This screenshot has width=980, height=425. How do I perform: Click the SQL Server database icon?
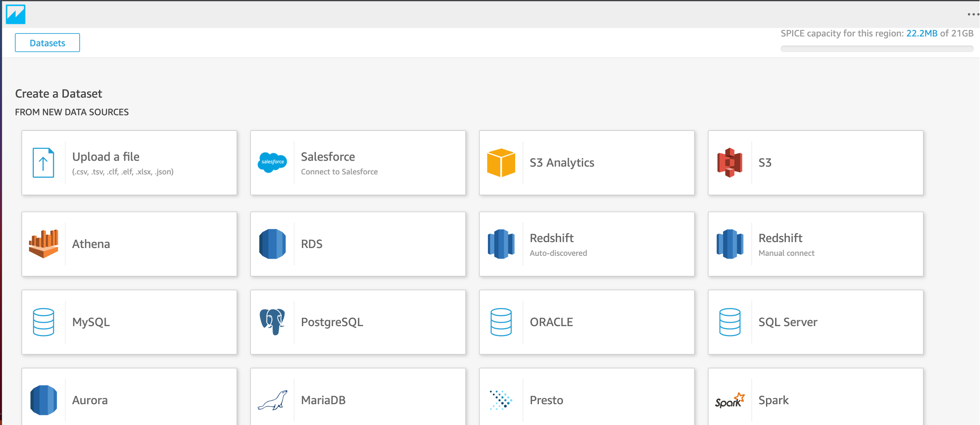coord(730,322)
